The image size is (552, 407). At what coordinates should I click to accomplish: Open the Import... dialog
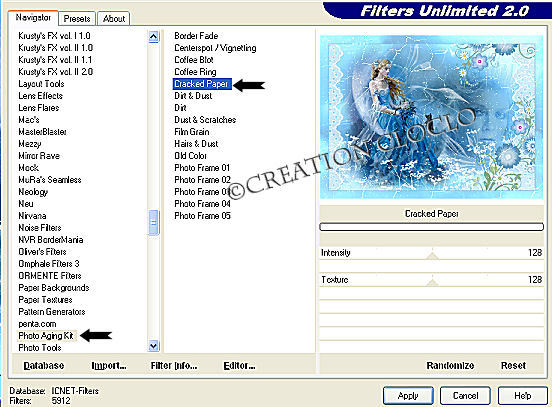point(109,365)
